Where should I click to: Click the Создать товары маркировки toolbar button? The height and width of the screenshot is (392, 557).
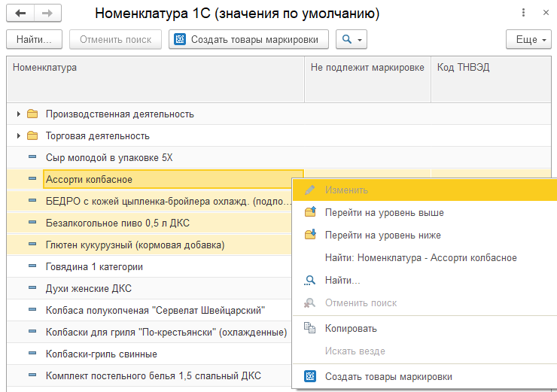pyautogui.click(x=248, y=39)
